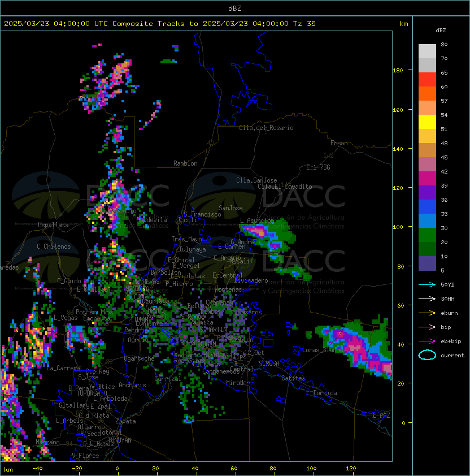The width and height of the screenshot is (470, 476).
Task: Click the 'V_Flores' map label
Action: pos(85,456)
